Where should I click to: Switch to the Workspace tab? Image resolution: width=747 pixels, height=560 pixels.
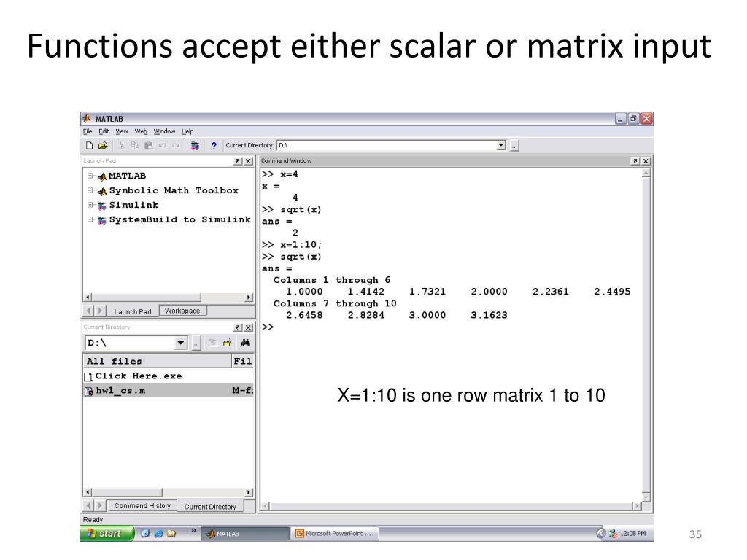tap(182, 311)
